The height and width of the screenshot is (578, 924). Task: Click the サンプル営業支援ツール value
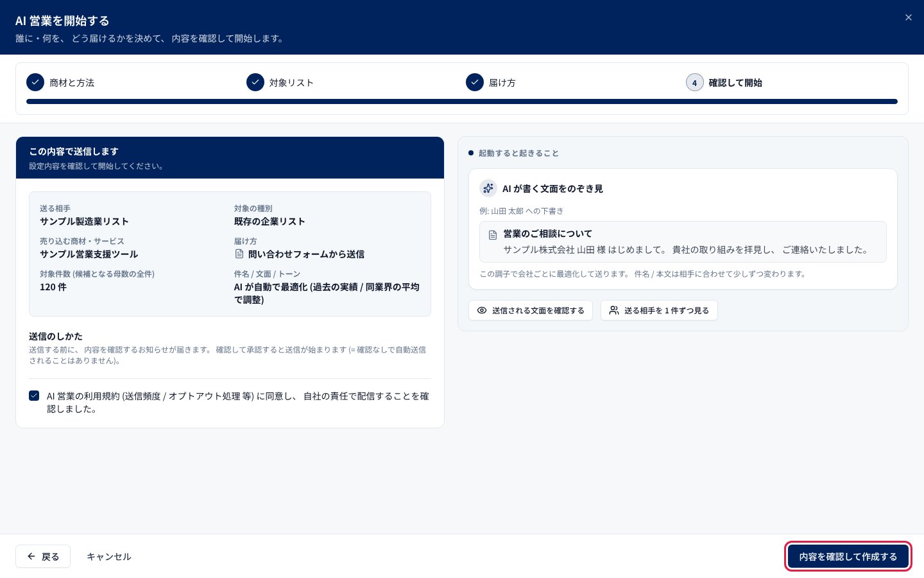point(89,254)
